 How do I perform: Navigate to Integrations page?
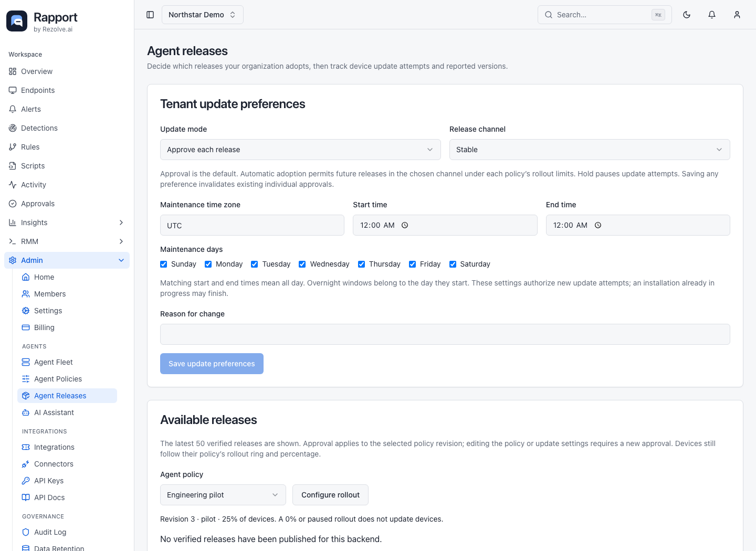coord(67,447)
